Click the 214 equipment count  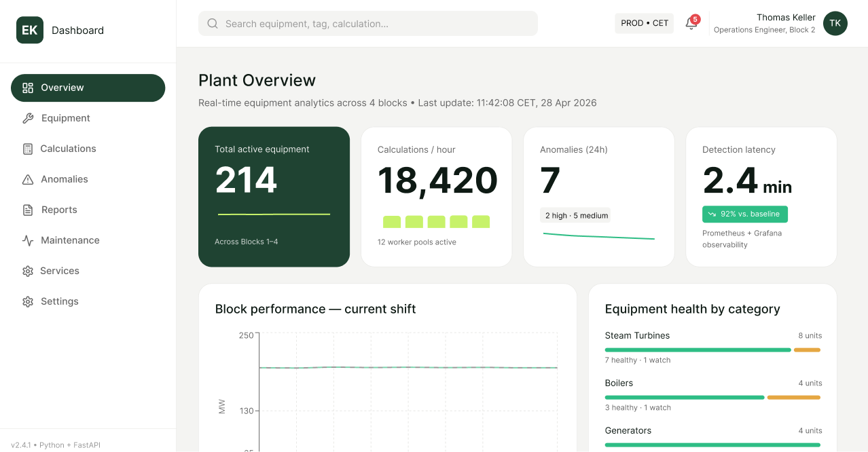[x=246, y=181]
